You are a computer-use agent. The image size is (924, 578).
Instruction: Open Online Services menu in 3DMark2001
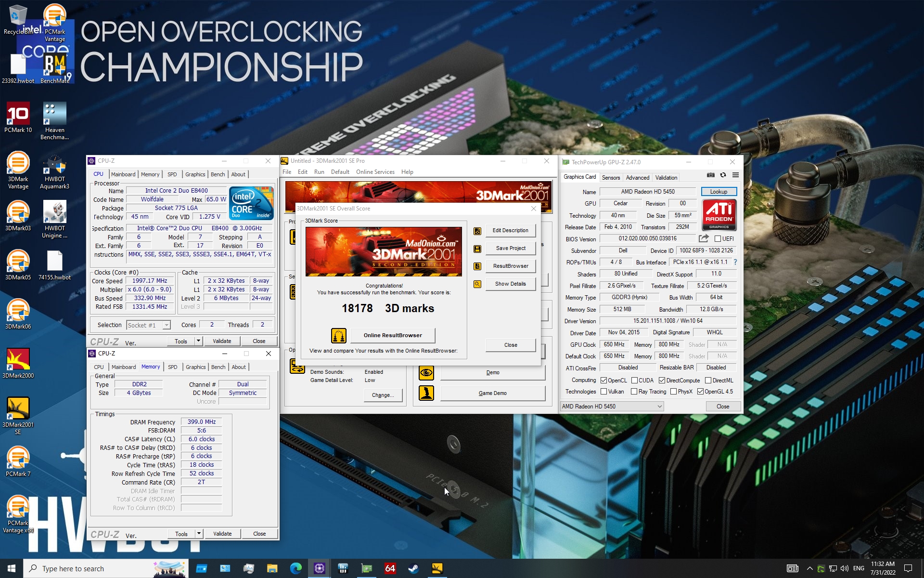point(375,172)
